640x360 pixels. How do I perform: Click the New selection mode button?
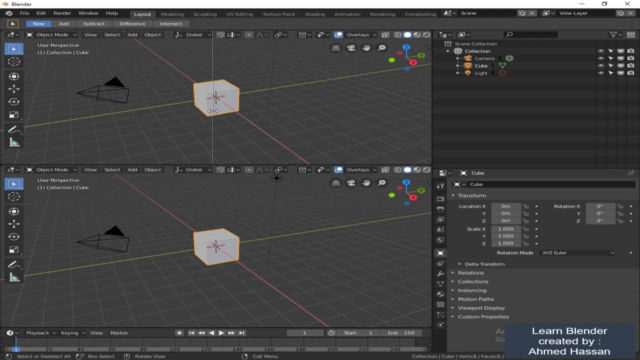(x=38, y=24)
